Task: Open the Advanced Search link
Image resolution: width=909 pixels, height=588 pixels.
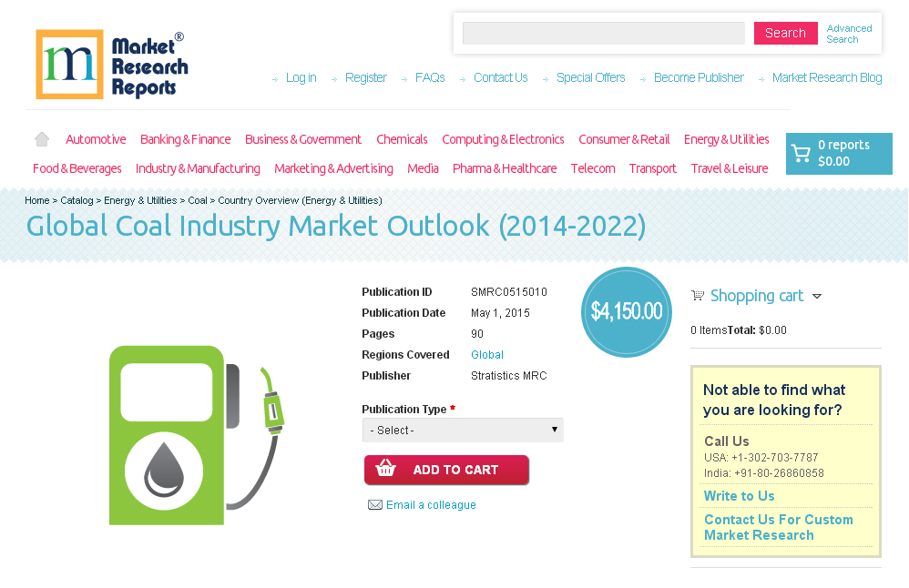Action: click(x=849, y=33)
